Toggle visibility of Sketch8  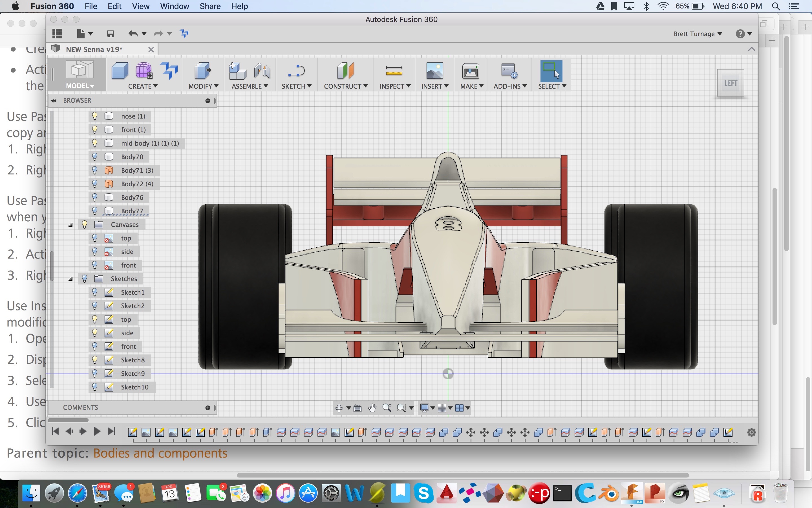click(x=95, y=360)
